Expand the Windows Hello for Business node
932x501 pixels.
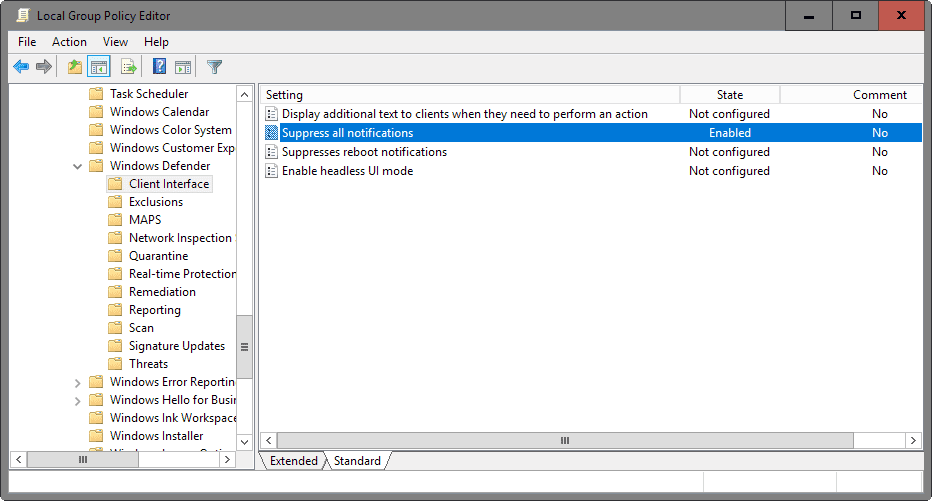point(77,401)
